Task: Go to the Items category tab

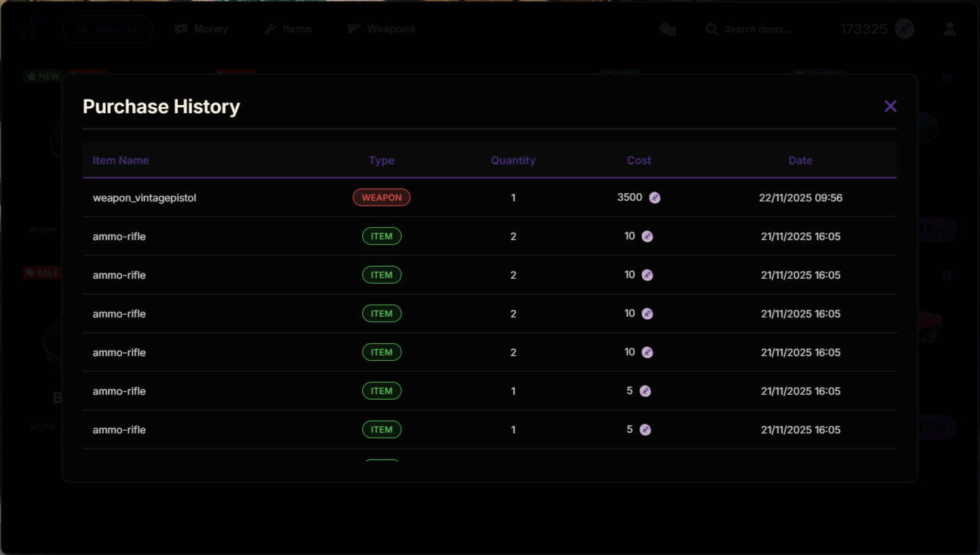Action: click(288, 29)
